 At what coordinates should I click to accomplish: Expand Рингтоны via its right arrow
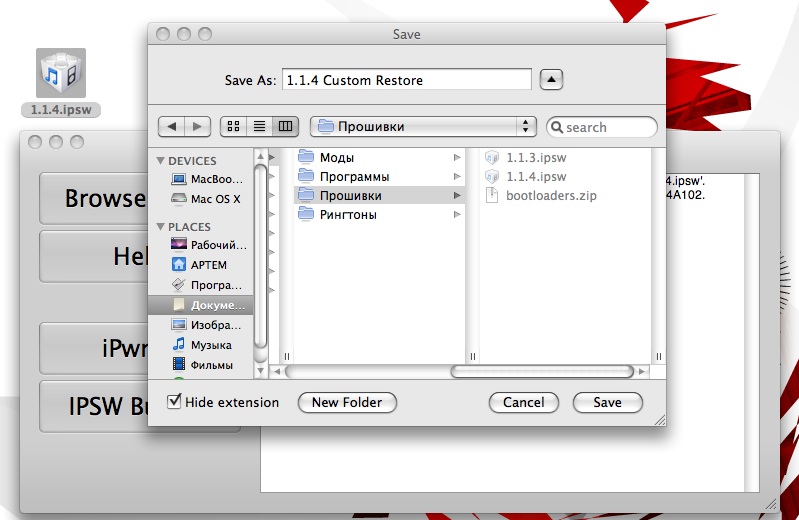coord(457,215)
